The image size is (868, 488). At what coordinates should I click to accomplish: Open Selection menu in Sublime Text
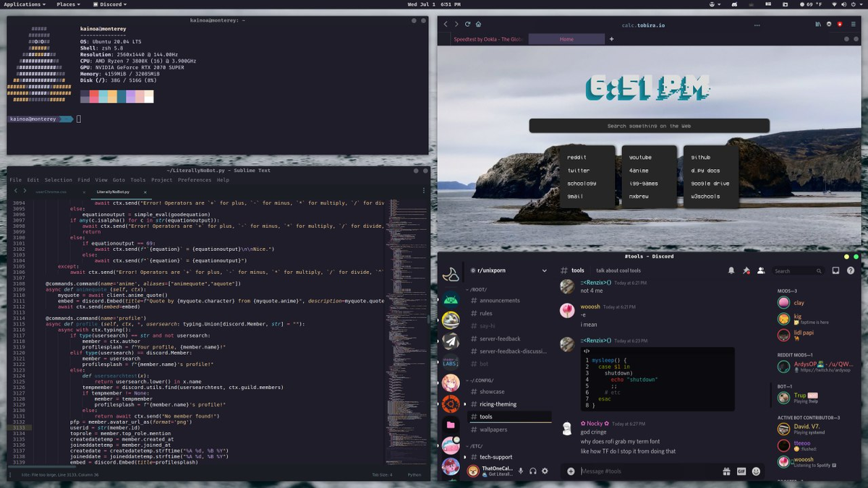59,180
